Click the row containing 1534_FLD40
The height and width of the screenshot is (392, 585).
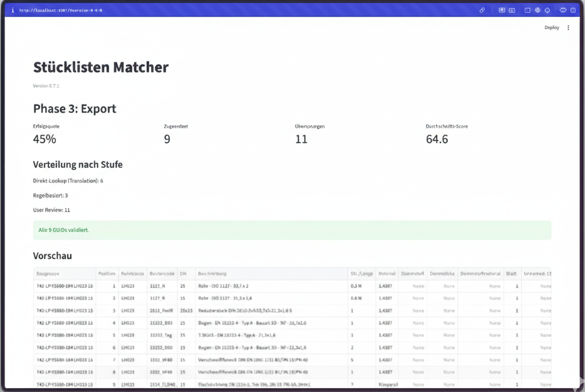199,384
